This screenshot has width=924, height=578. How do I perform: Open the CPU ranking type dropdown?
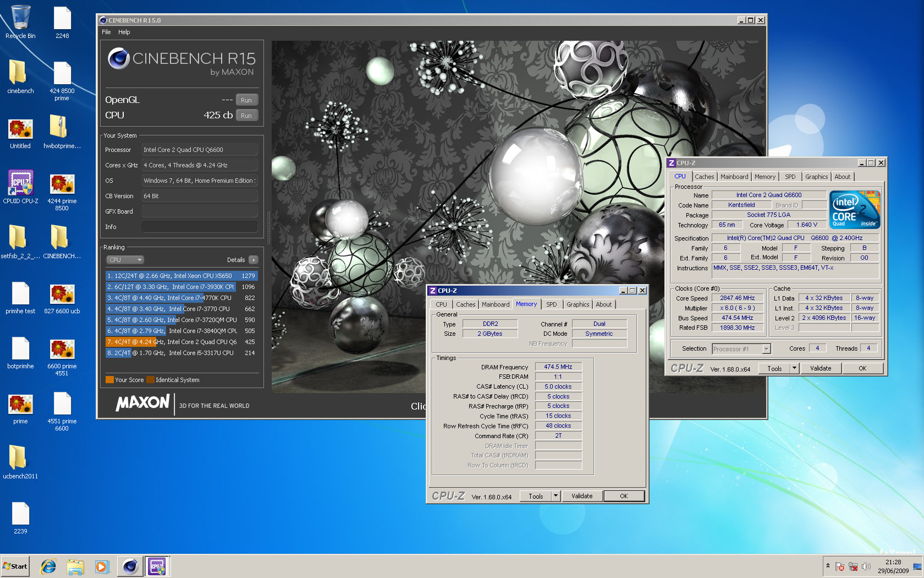pos(125,260)
